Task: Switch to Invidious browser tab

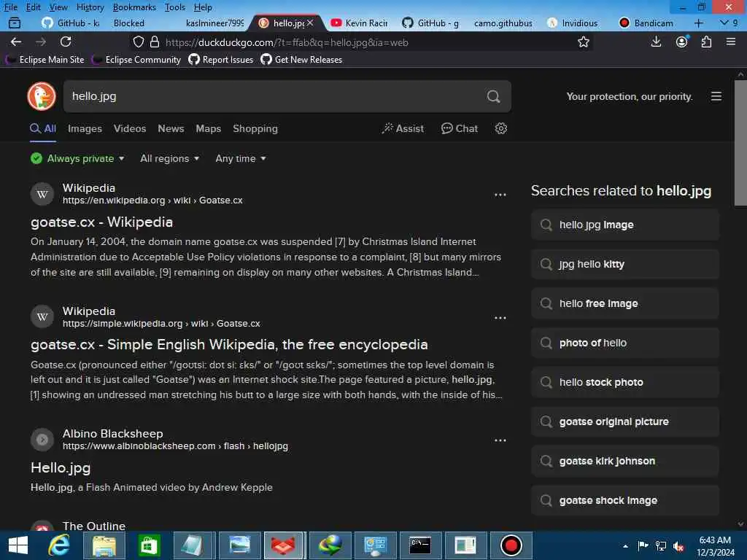Action: click(x=573, y=23)
